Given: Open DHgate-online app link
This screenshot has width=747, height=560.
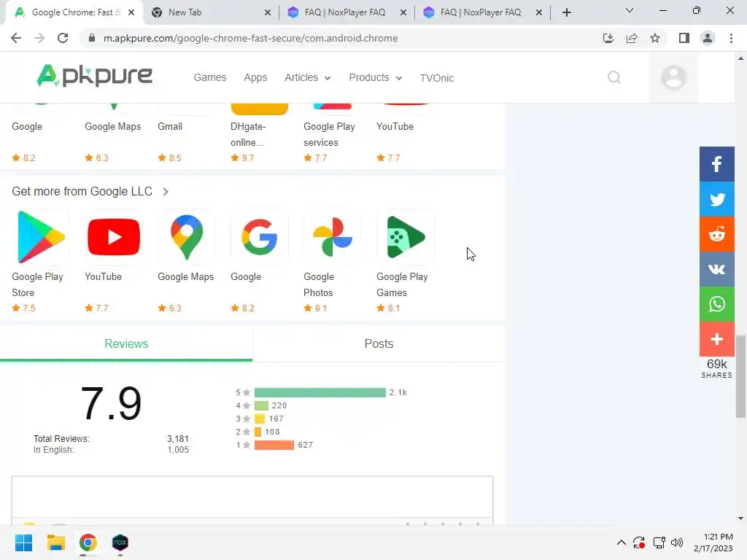Looking at the screenshot, I should 248,134.
